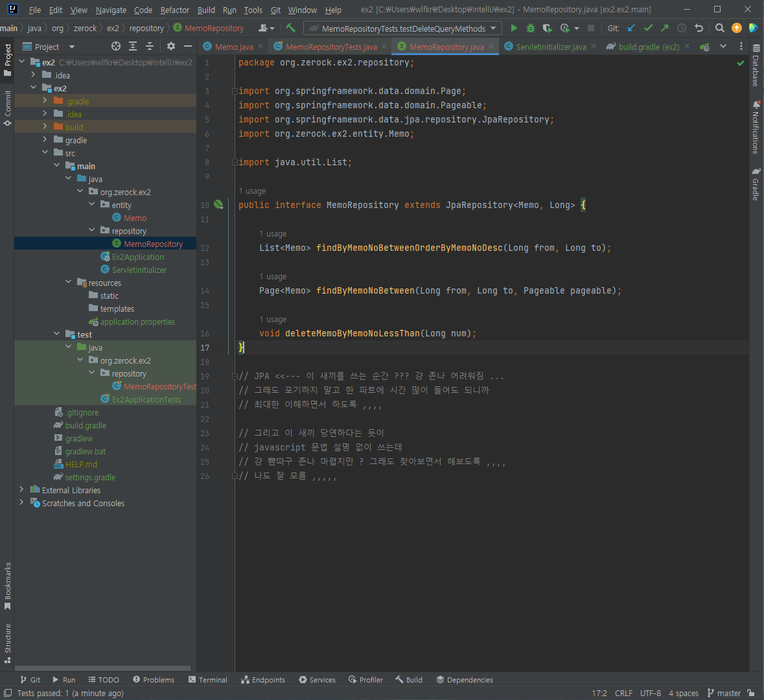Toggle the Project tool window stripe button
764x700 pixels.
point(7,60)
